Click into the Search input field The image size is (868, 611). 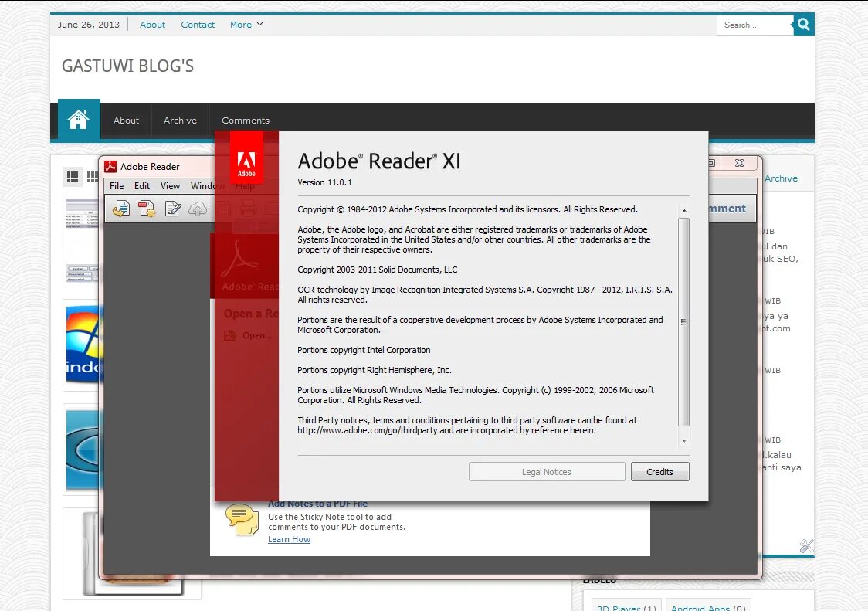click(x=755, y=25)
